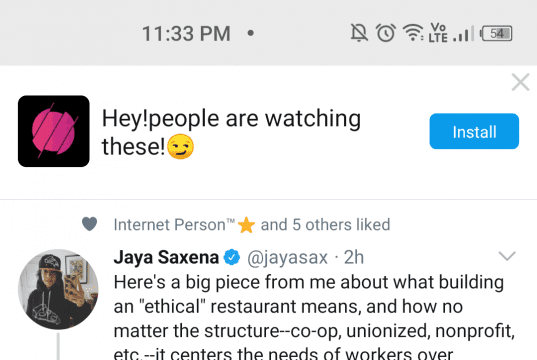Image resolution: width=537 pixels, height=360 pixels.
Task: Open Jaya Saxena's profile picture
Action: point(58,289)
